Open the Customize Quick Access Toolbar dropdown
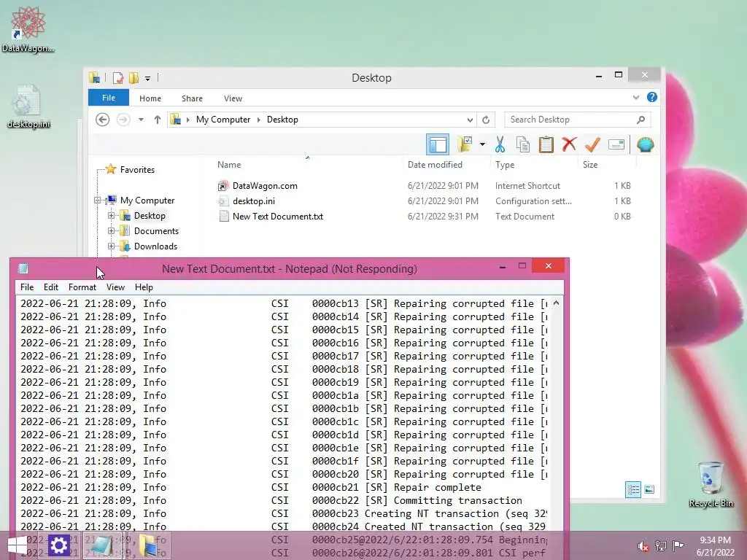This screenshot has height=560, width=747. 147,78
